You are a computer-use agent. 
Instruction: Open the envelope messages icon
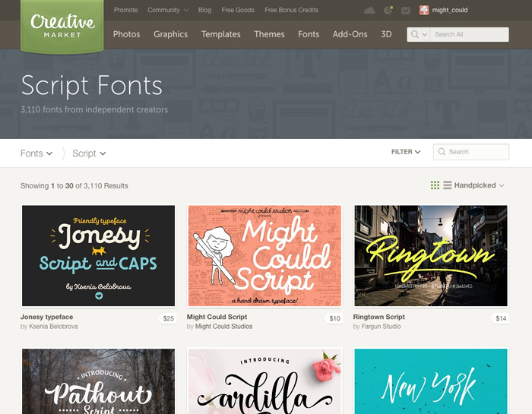[405, 11]
